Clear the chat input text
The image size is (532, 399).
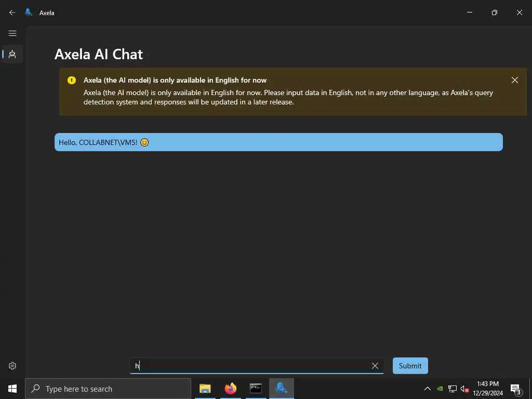tap(375, 365)
